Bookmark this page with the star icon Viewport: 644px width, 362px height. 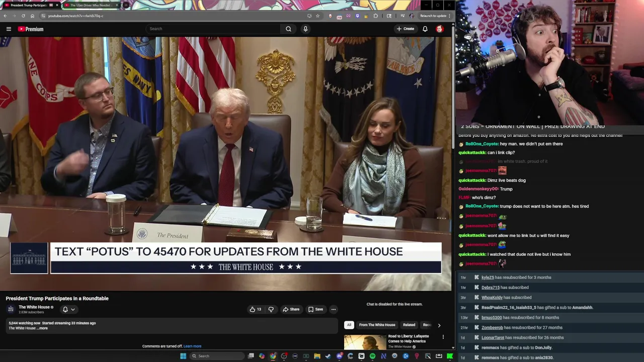pyautogui.click(x=317, y=16)
